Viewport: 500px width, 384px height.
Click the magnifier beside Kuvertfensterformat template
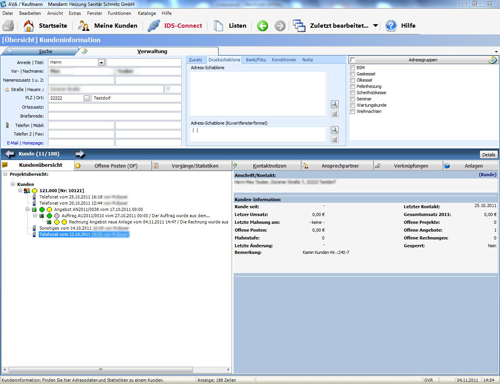tap(334, 130)
